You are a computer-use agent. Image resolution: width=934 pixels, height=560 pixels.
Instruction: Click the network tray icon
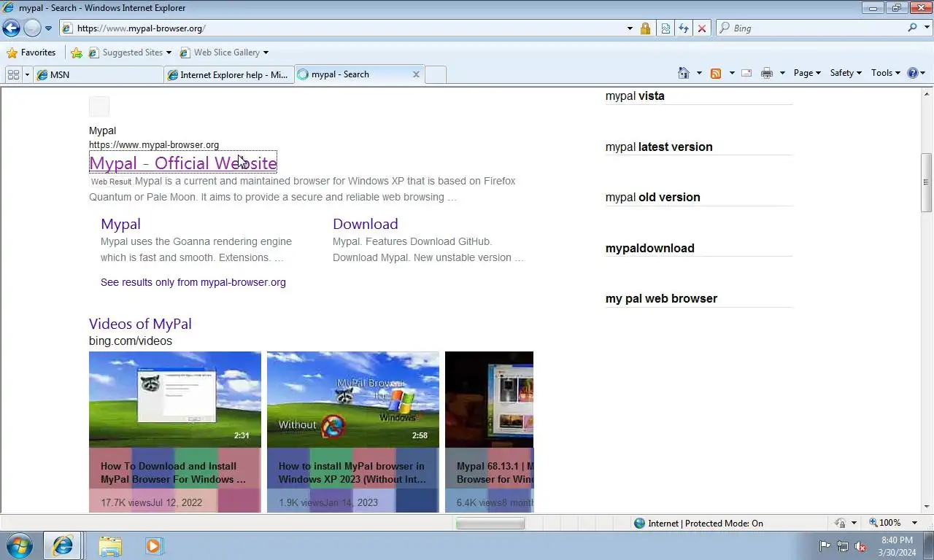tap(843, 546)
